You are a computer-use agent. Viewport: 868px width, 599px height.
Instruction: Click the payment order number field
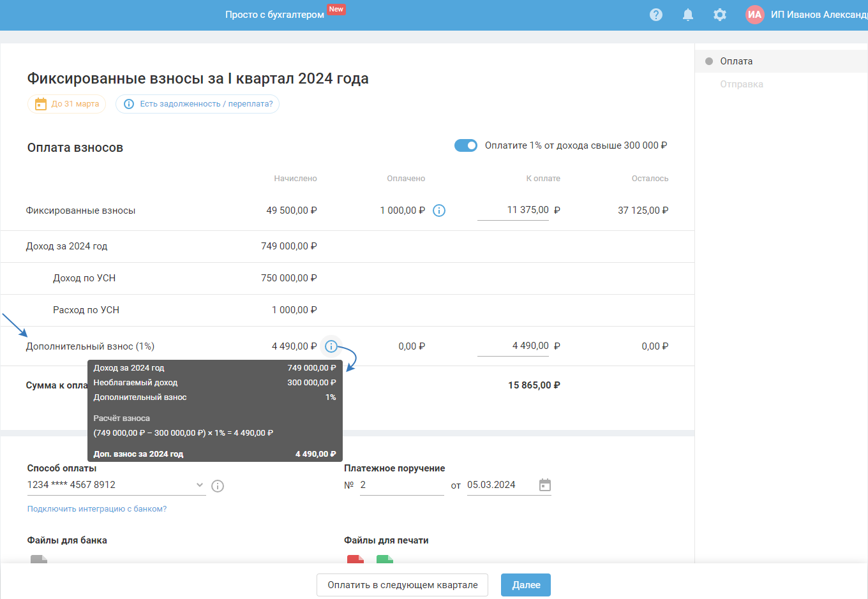(402, 485)
